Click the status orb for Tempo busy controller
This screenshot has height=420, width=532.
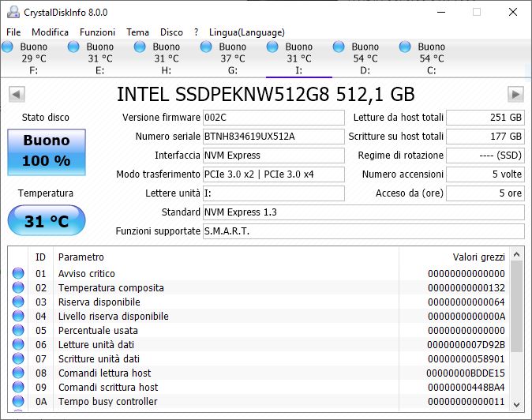point(18,401)
